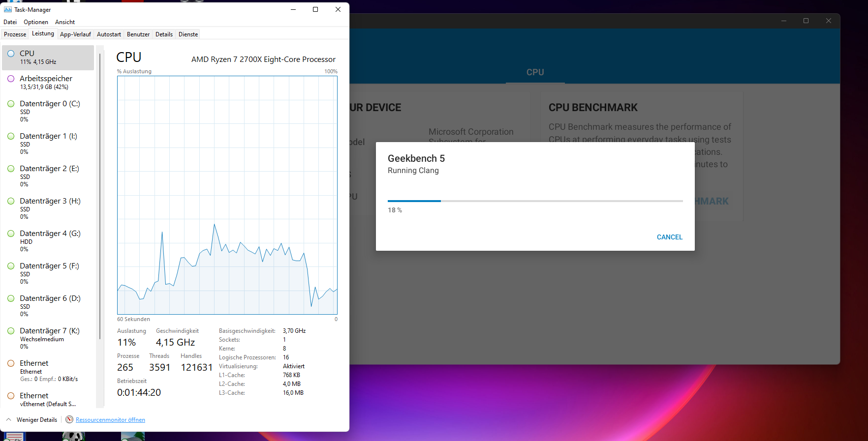Viewport: 868px width, 441px height.
Task: Select the CPU circle icon in sidebar
Action: point(11,54)
